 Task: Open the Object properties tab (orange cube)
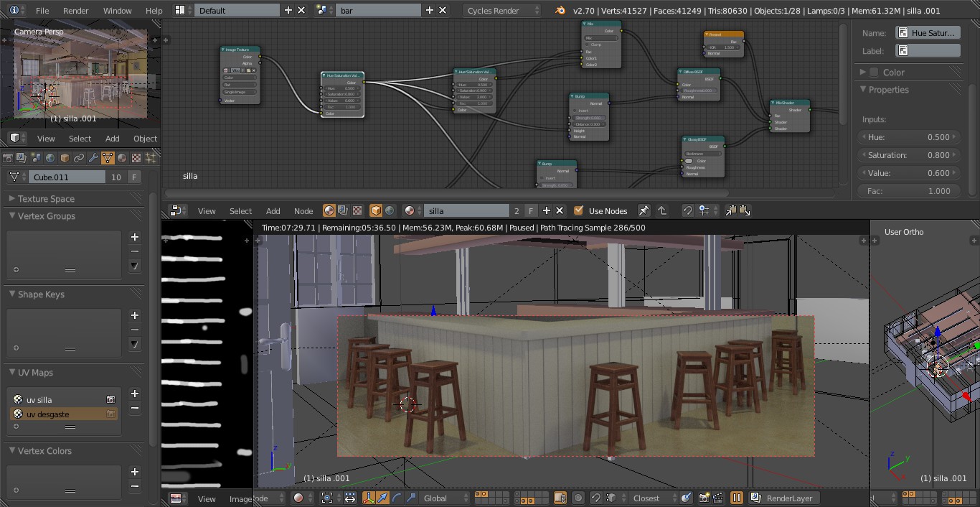(x=65, y=158)
